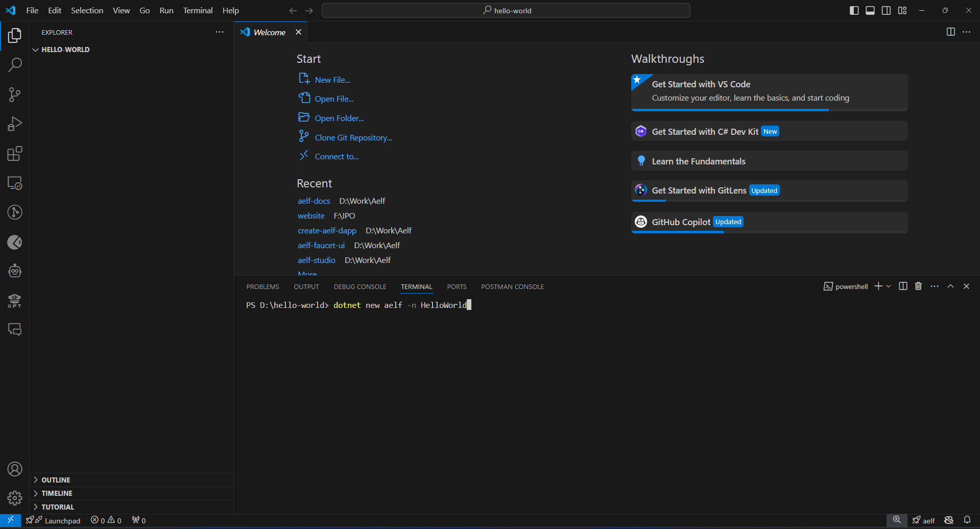Click the Copilot status icon in status bar
980x529 pixels.
pyautogui.click(x=949, y=520)
